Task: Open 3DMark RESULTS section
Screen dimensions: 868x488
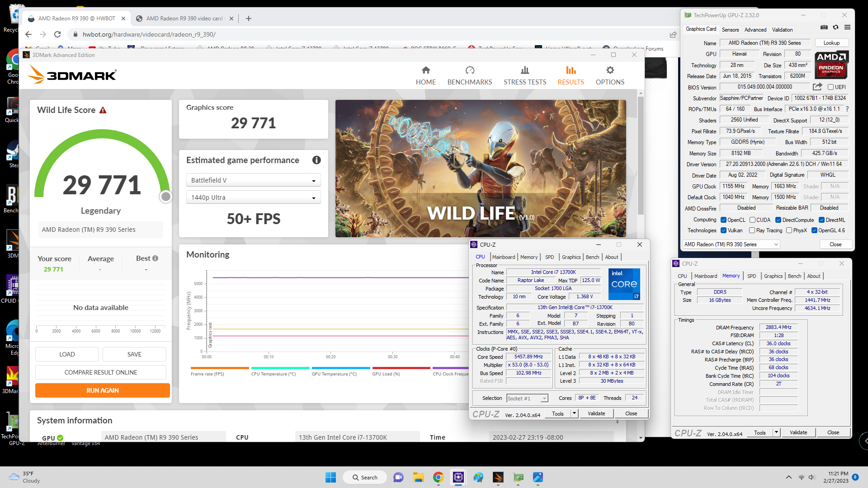Action: tap(571, 75)
